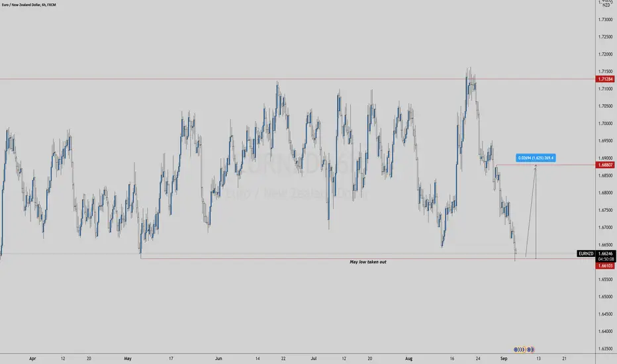Click the 1.64000 price axis value
Screen dimensions: 617x364
(605, 331)
